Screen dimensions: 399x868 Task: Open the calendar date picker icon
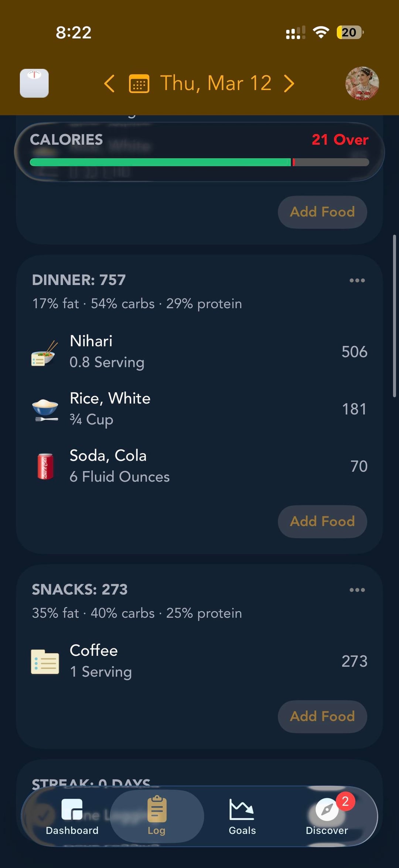[139, 84]
